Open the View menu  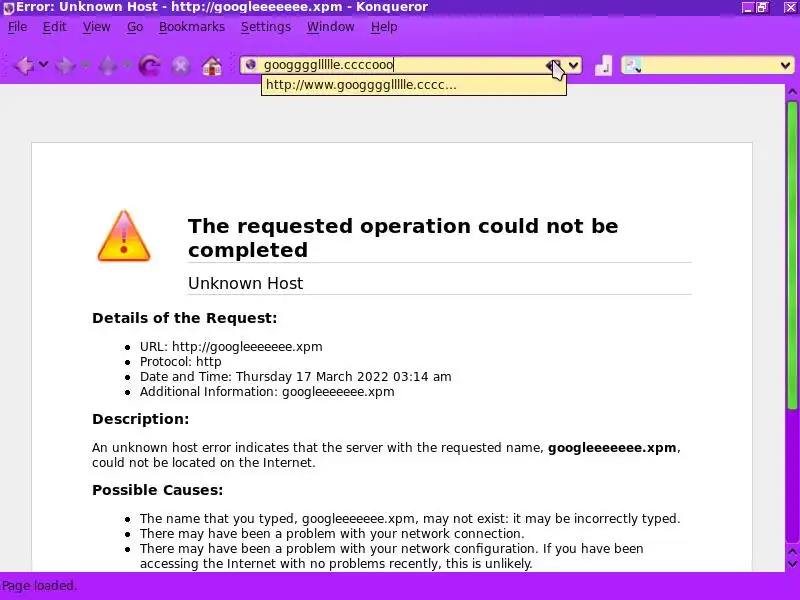point(96,27)
